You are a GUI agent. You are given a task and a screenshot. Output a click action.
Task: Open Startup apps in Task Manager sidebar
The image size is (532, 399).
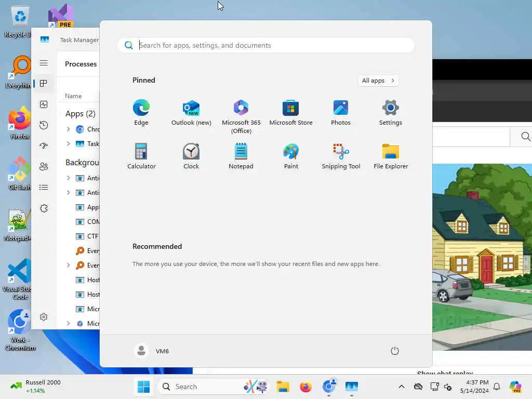tap(44, 146)
